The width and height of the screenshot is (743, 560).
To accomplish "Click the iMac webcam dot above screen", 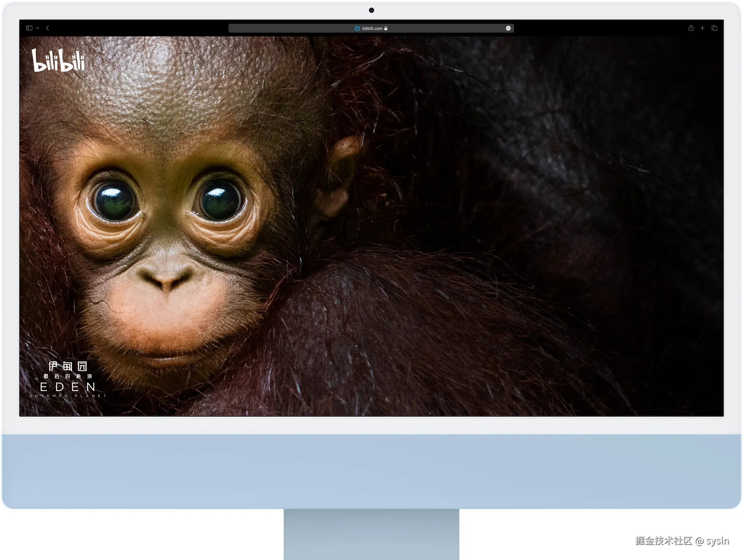I will point(371,10).
